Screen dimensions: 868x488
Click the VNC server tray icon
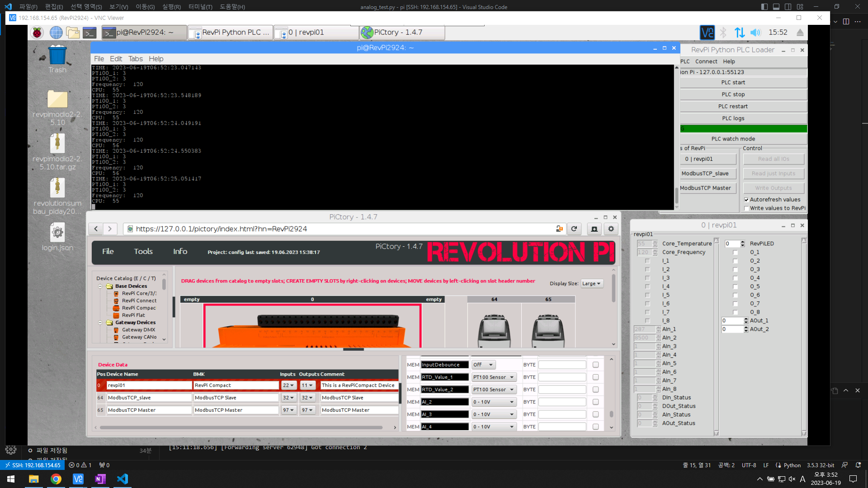pyautogui.click(x=707, y=33)
